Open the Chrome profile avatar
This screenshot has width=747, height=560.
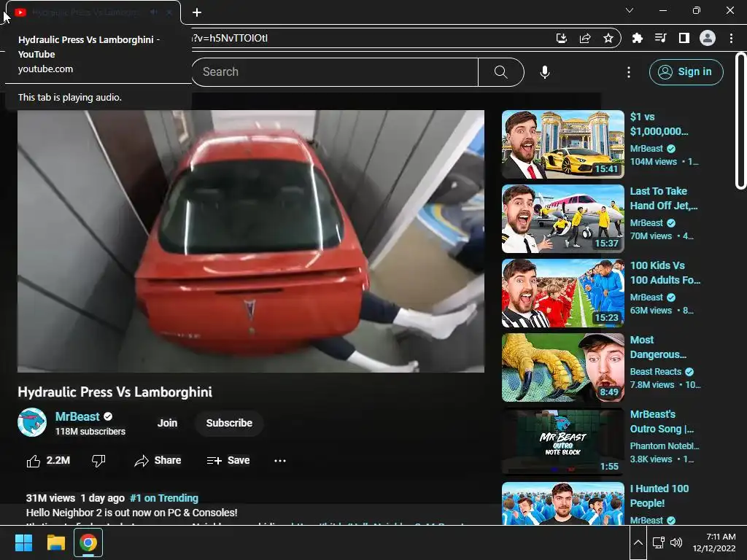708,38
